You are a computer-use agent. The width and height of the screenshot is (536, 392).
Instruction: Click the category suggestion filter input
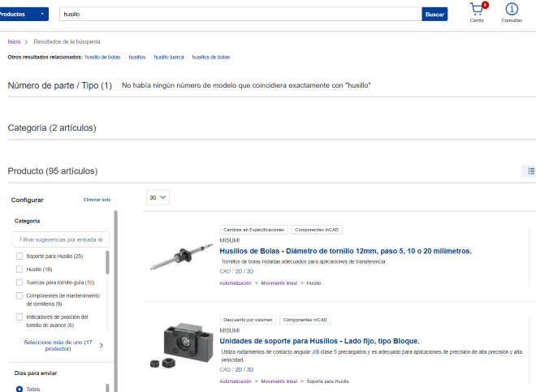tap(62, 239)
